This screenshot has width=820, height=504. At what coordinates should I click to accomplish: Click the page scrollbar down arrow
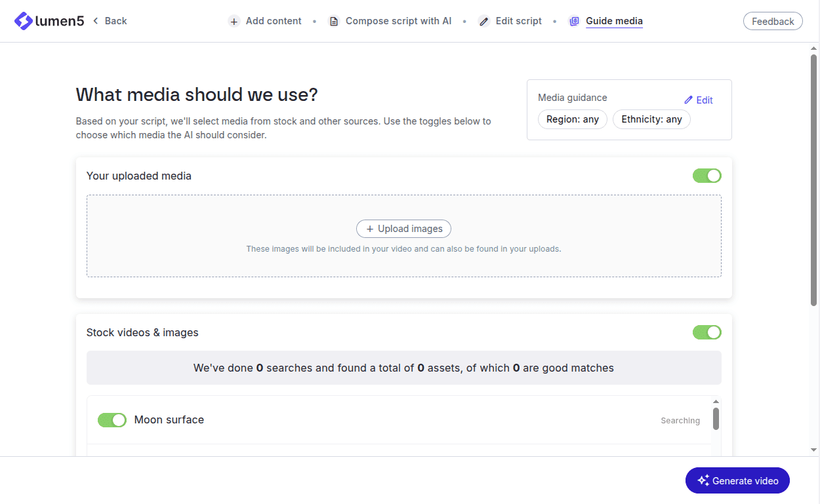click(814, 450)
